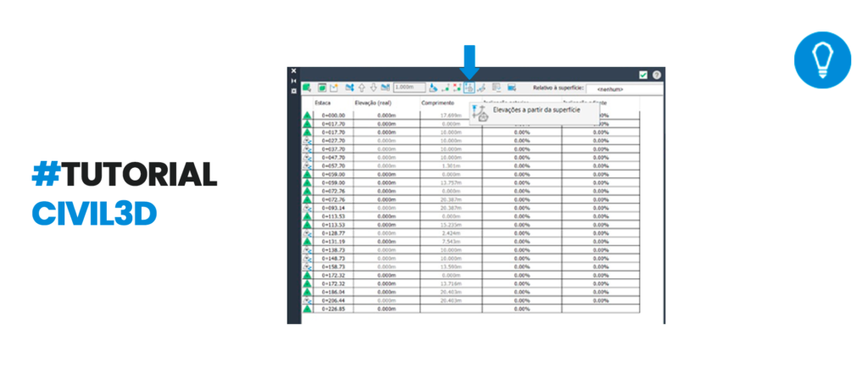The height and width of the screenshot is (391, 868).
Task: Click the green checkmark apply icon
Action: [x=643, y=75]
